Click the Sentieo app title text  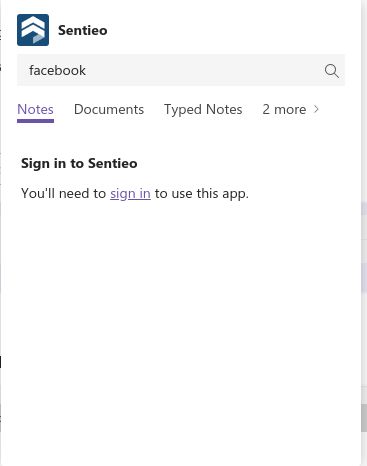pos(83,30)
